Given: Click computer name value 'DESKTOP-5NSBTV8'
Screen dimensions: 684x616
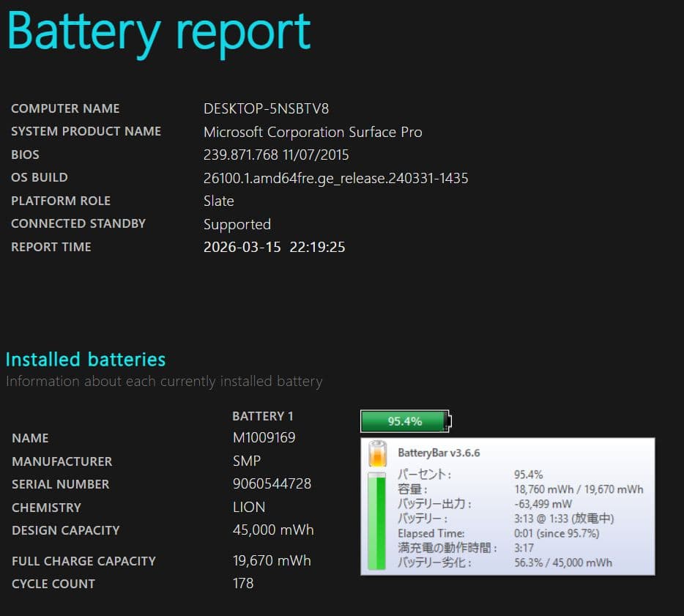Looking at the screenshot, I should coord(266,108).
